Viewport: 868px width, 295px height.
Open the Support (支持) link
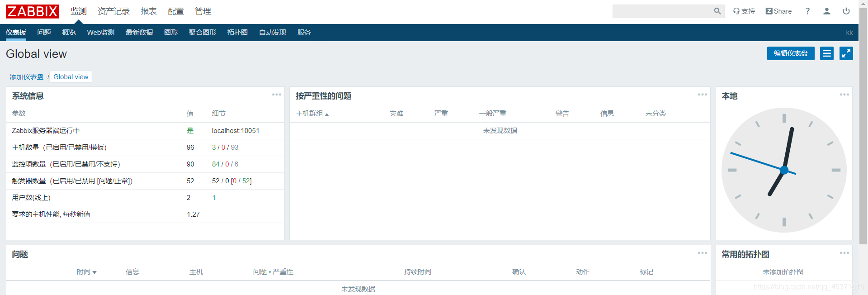(744, 11)
